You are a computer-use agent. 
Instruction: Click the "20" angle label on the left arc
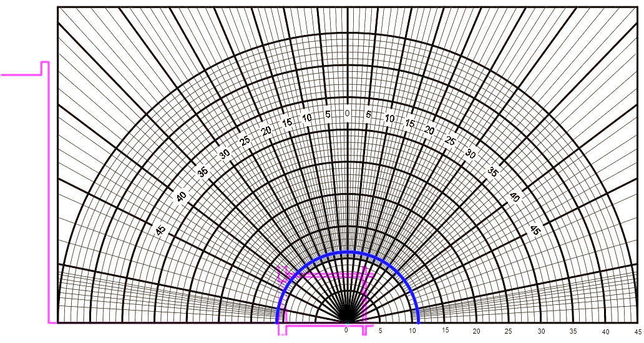tap(266, 131)
